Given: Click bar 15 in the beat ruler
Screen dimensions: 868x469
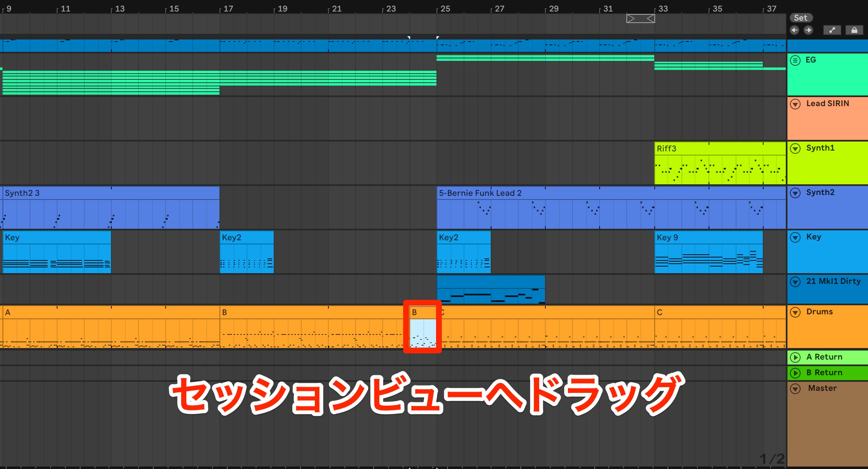Looking at the screenshot, I should point(174,9).
